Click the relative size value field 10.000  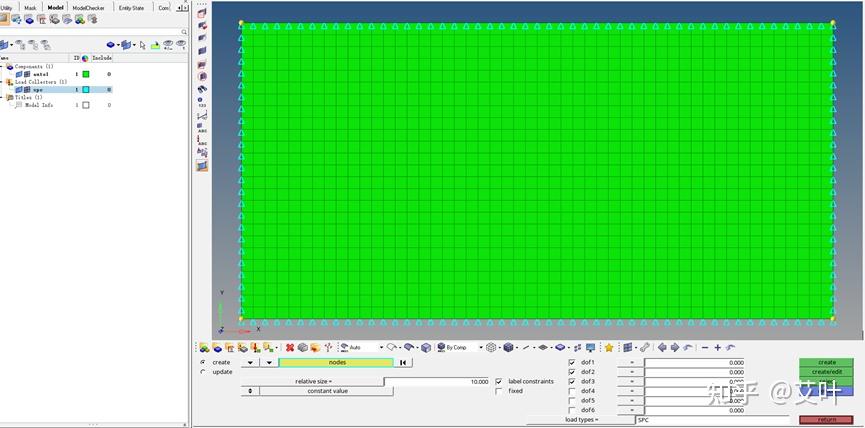(436, 382)
